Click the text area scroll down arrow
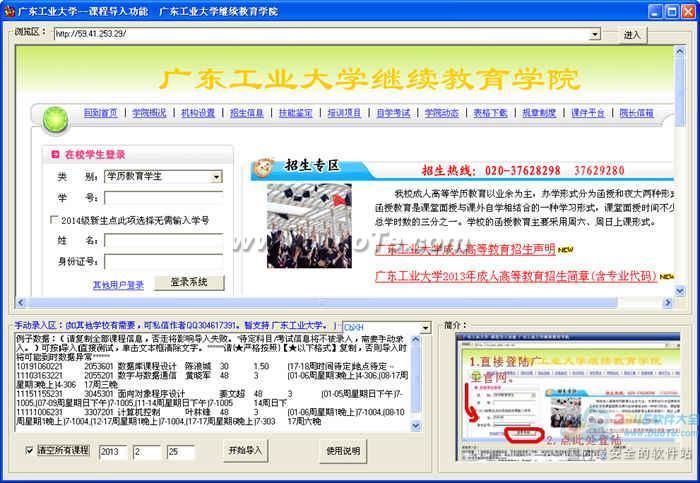Image resolution: width=700 pixels, height=483 pixels. pos(415,426)
